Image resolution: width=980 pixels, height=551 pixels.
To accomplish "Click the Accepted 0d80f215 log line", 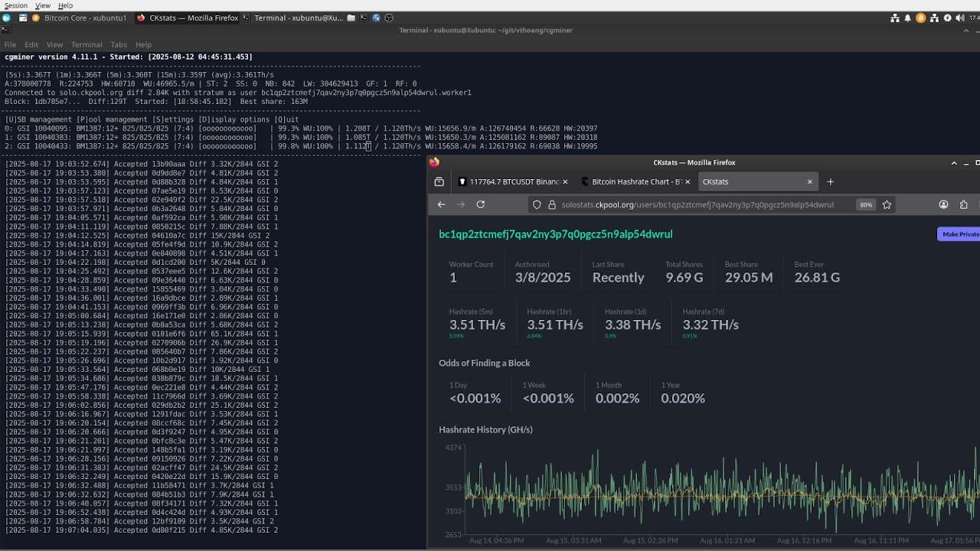I will [x=142, y=530].
